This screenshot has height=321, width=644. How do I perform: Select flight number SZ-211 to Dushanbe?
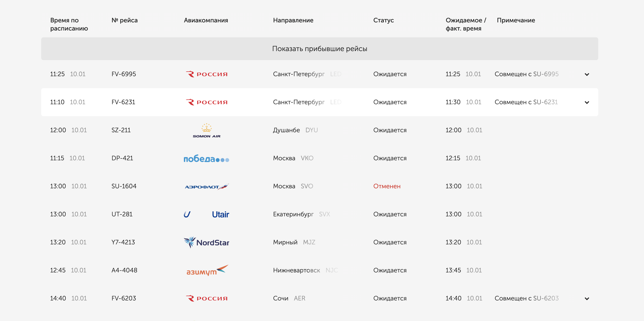pyautogui.click(x=121, y=130)
